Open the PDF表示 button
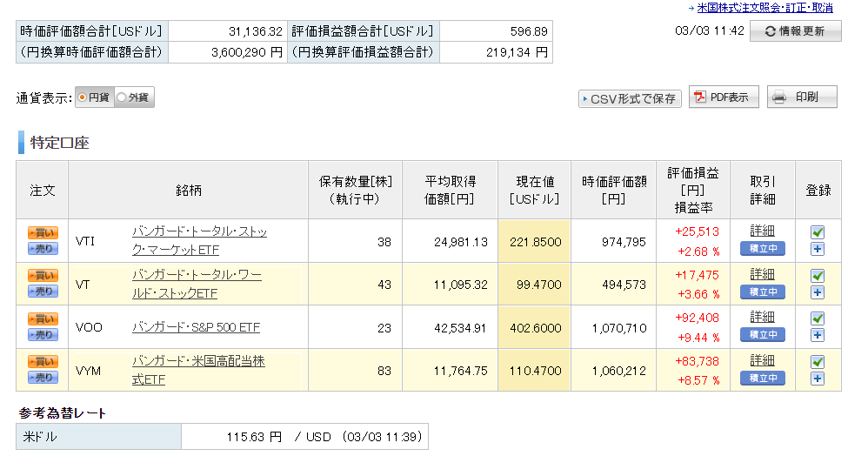Screen dimensions: 868x456 tap(724, 97)
